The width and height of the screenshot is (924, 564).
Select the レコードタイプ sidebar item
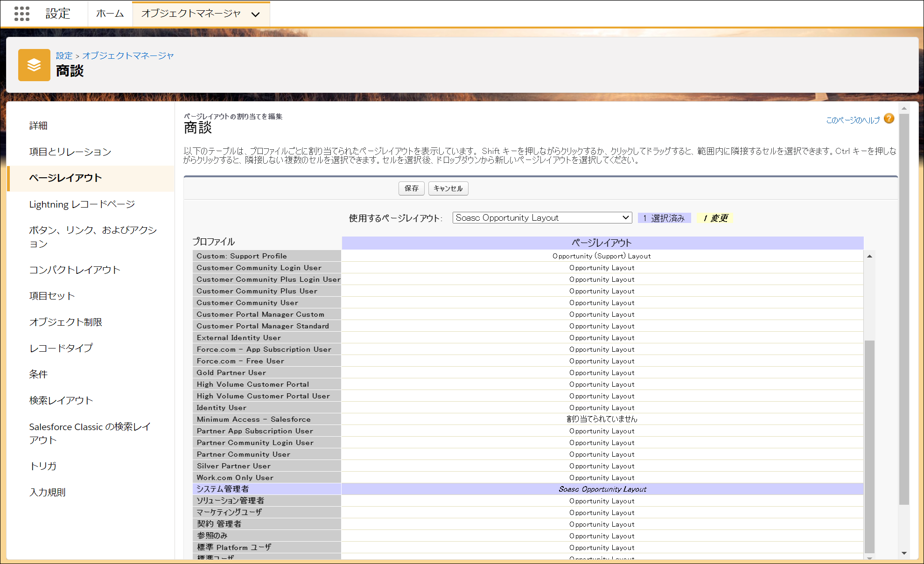[x=61, y=348]
